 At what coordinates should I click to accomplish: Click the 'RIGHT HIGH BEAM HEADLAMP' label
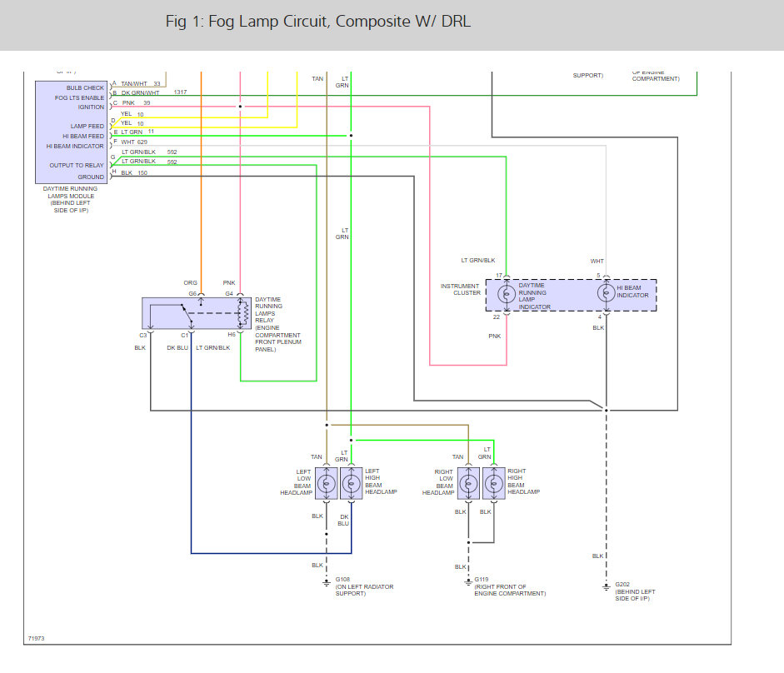523,481
